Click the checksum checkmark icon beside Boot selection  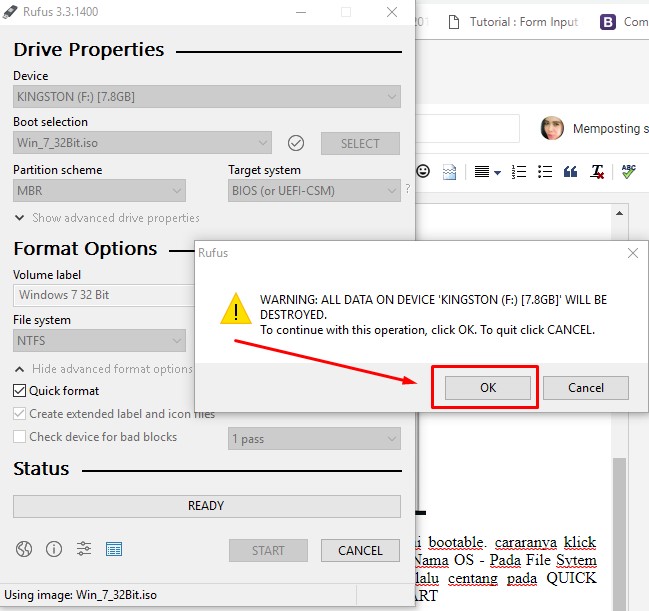click(x=296, y=143)
